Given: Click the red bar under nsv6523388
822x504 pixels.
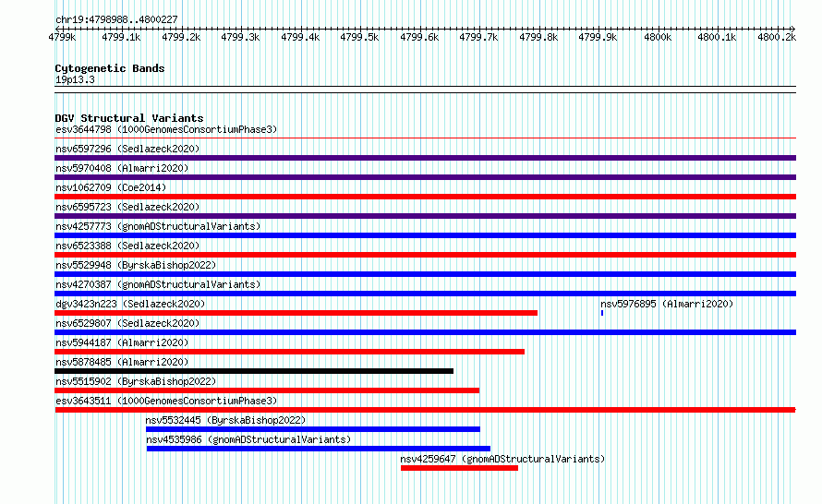Looking at the screenshot, I should (425, 255).
